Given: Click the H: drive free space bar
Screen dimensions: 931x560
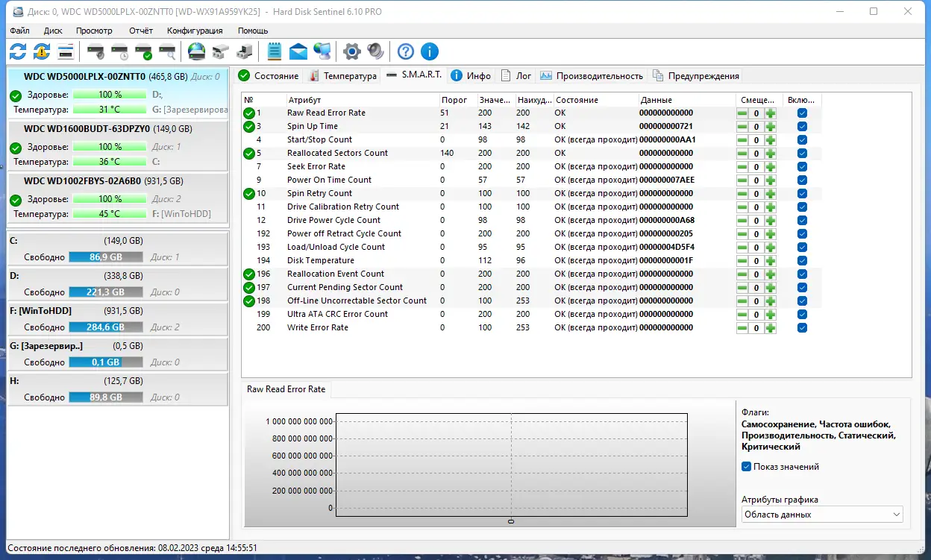Looking at the screenshot, I should pyautogui.click(x=105, y=397).
